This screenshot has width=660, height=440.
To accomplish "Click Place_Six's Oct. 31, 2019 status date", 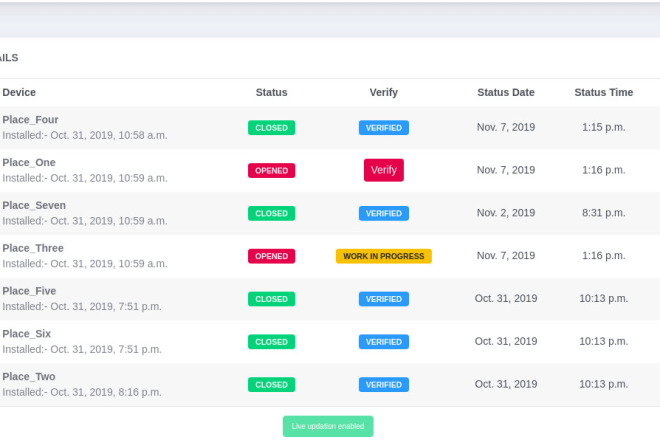I will coord(506,341).
